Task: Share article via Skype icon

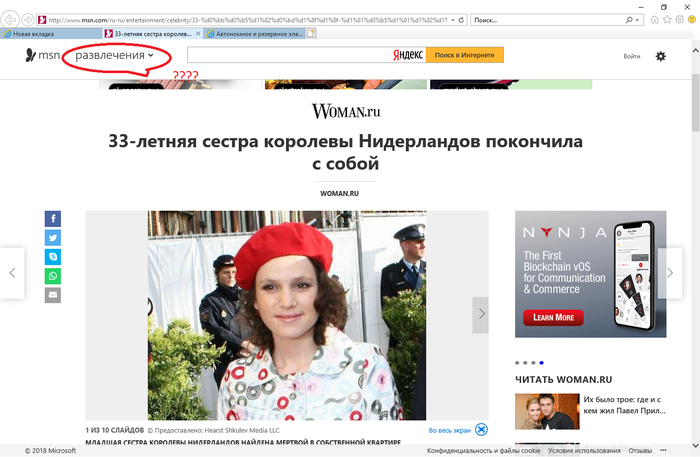Action: coord(53,257)
